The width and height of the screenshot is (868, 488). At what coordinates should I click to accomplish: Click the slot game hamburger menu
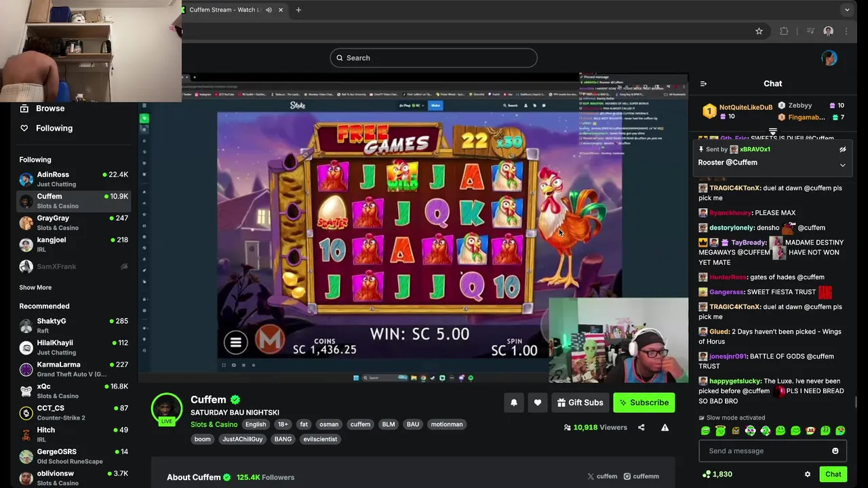coord(235,342)
